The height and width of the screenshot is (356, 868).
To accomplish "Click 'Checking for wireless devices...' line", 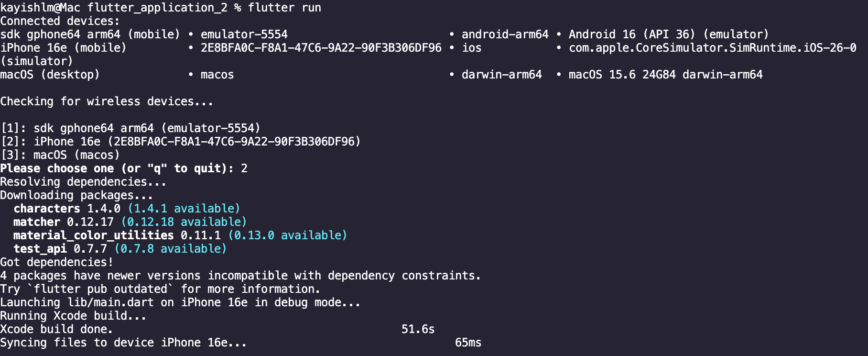I will [x=107, y=101].
